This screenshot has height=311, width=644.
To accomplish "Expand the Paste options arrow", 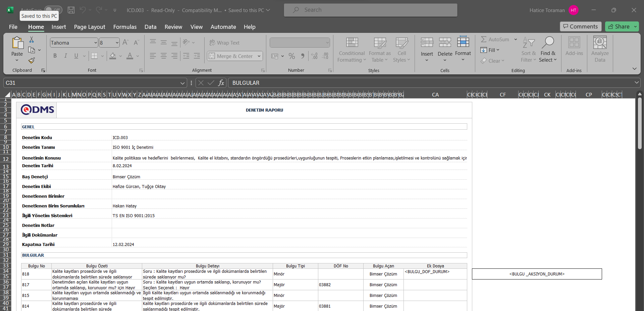I will click(17, 60).
